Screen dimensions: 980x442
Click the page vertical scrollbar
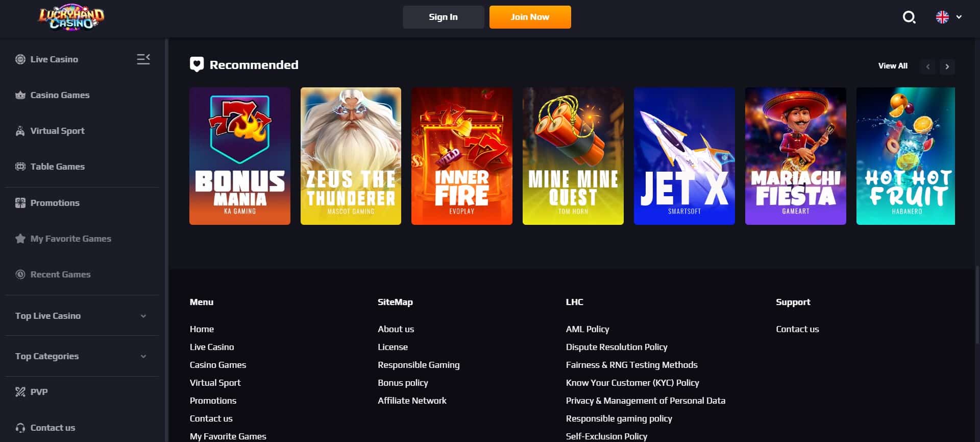977,305
